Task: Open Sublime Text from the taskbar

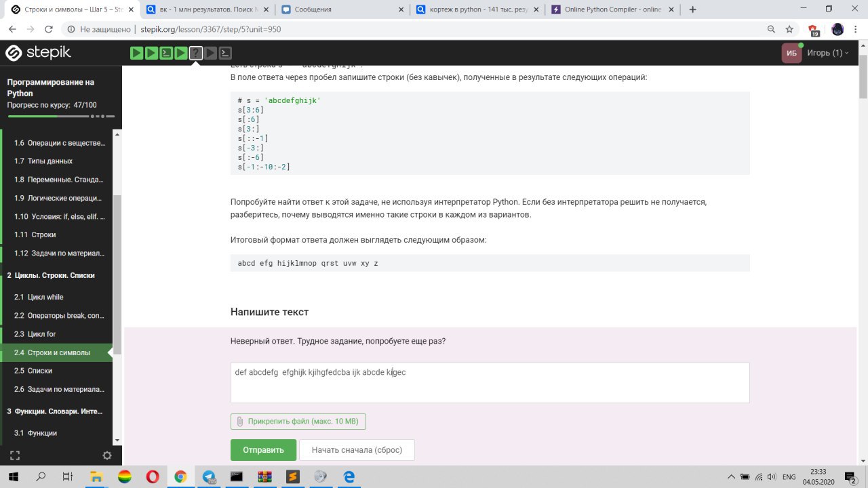Action: (x=292, y=476)
